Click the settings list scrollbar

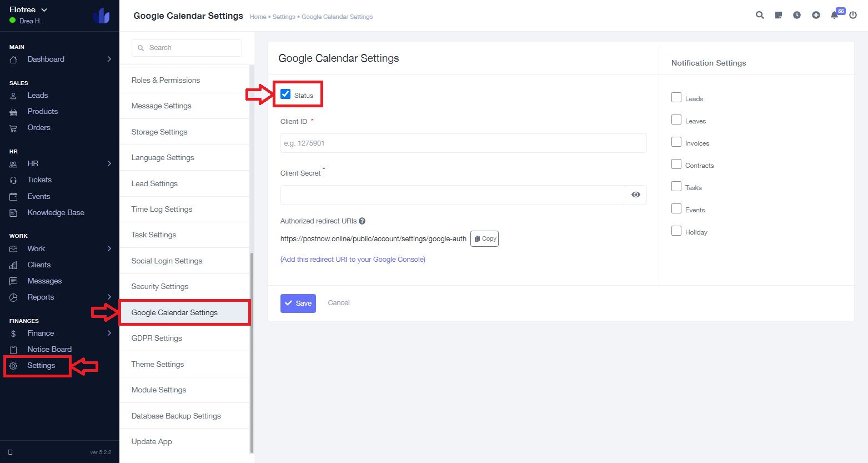[252, 353]
